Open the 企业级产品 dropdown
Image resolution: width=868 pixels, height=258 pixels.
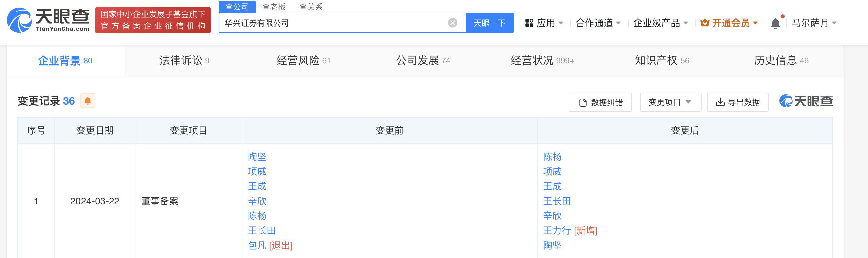tap(660, 23)
